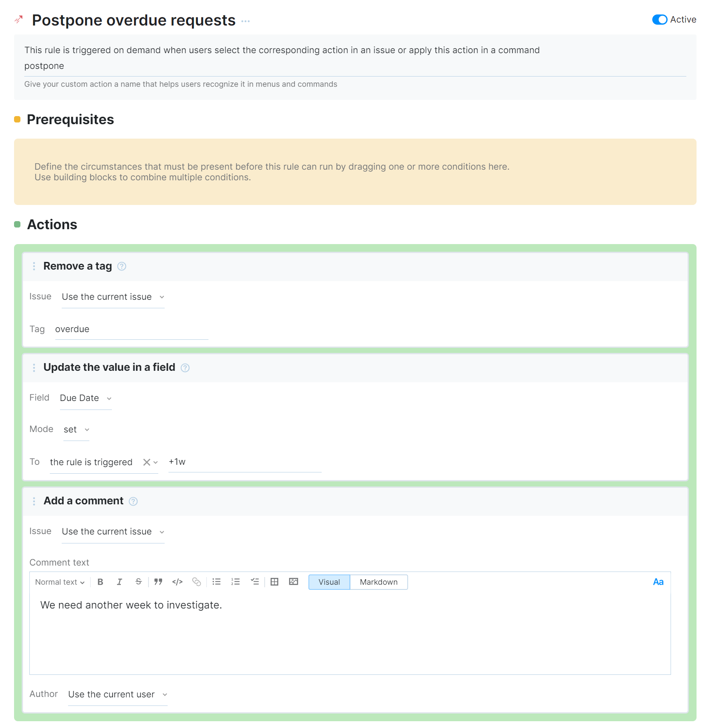The height and width of the screenshot is (728, 711).
Task: Open the Normal text style dropdown
Action: [59, 582]
